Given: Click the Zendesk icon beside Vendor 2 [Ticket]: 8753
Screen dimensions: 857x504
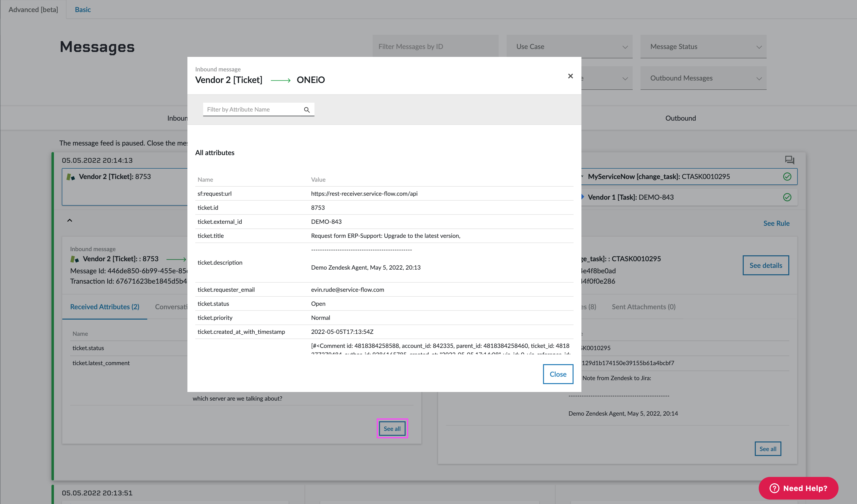Looking at the screenshot, I should (70, 177).
